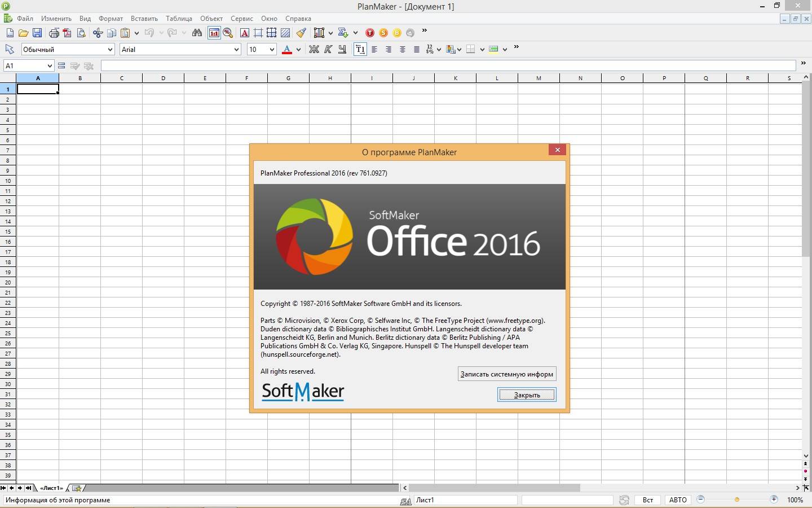This screenshot has width=812, height=508.
Task: Toggle the text direction T1 button
Action: tap(360, 49)
